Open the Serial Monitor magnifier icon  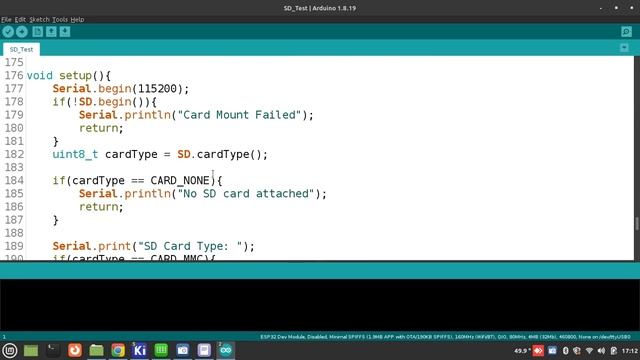627,32
